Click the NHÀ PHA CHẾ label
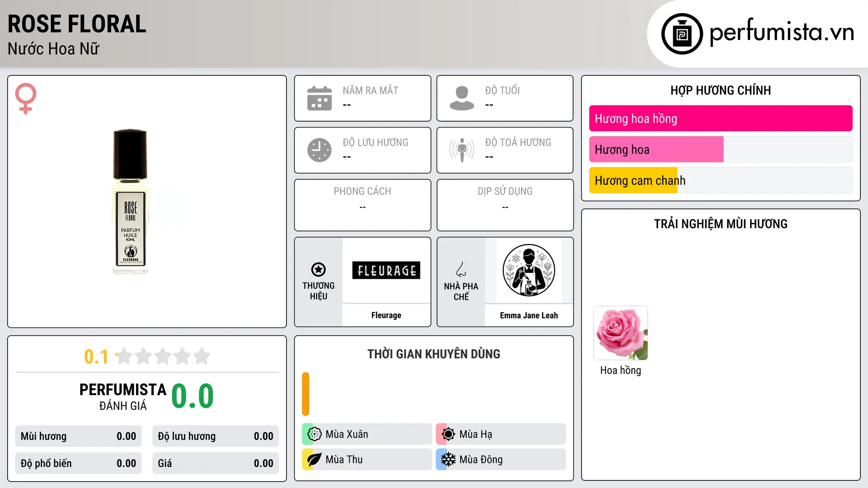Viewport: 868px width, 488px height. [461, 291]
